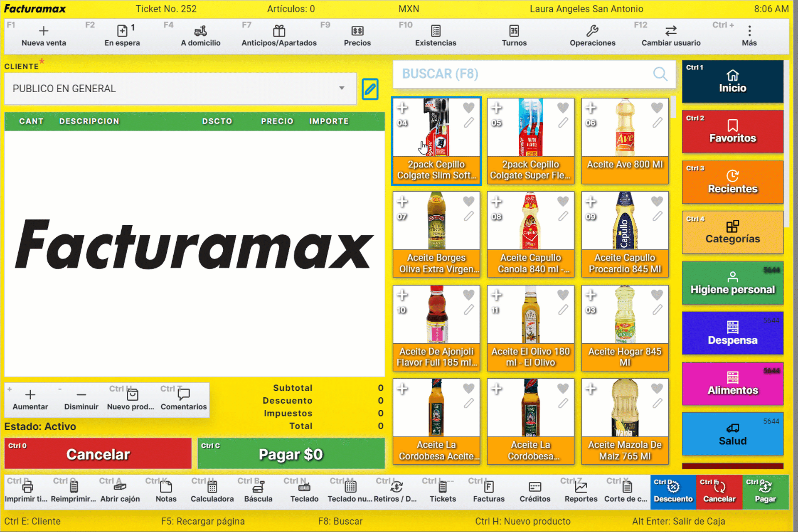
Task: Click Disminuir quantity minus button
Action: tap(81, 399)
